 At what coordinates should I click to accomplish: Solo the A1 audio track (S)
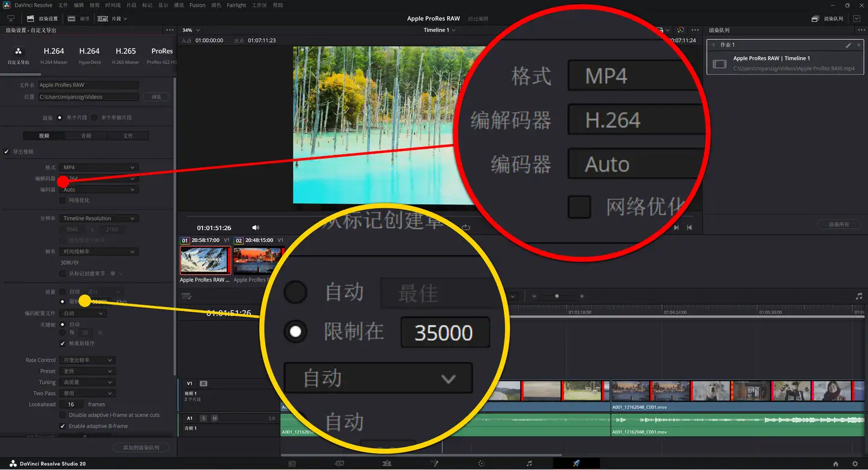click(204, 418)
